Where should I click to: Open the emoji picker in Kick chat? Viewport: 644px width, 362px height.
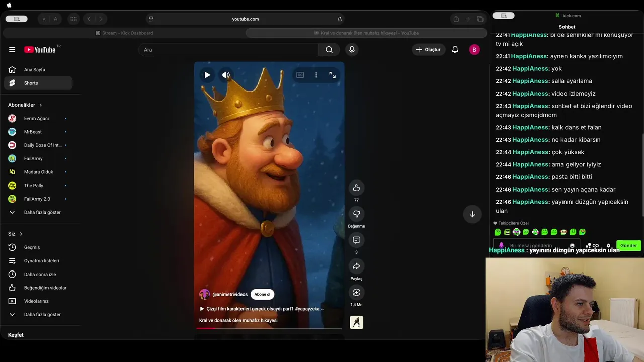(x=572, y=246)
